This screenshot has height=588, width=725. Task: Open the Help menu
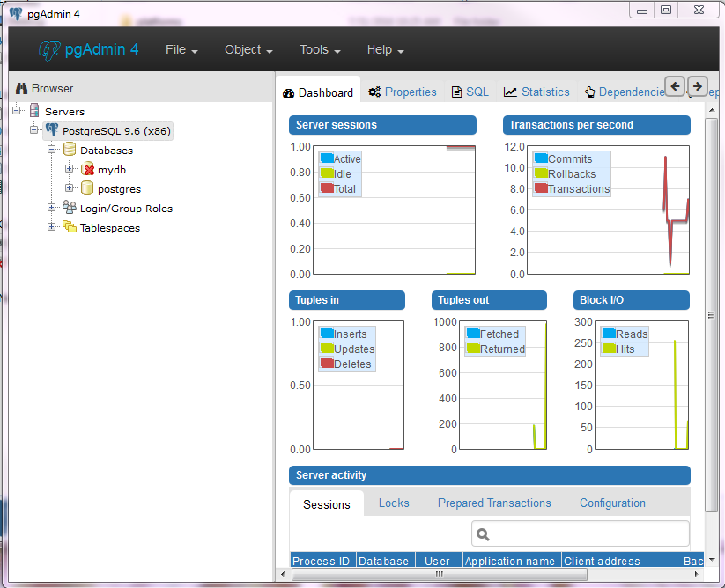(x=386, y=50)
